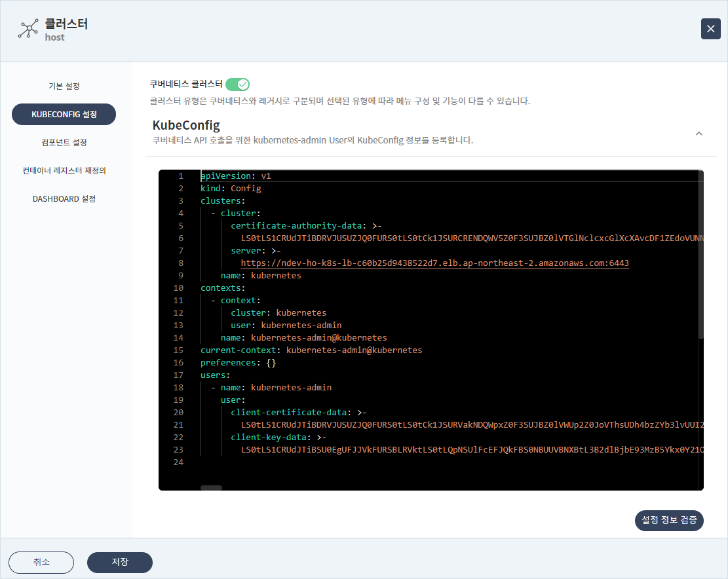Click the cluster network icon in header

point(28,29)
